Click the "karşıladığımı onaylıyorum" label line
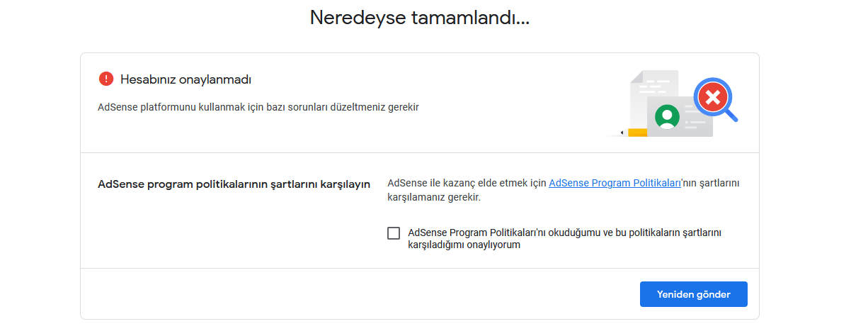 coord(464,245)
